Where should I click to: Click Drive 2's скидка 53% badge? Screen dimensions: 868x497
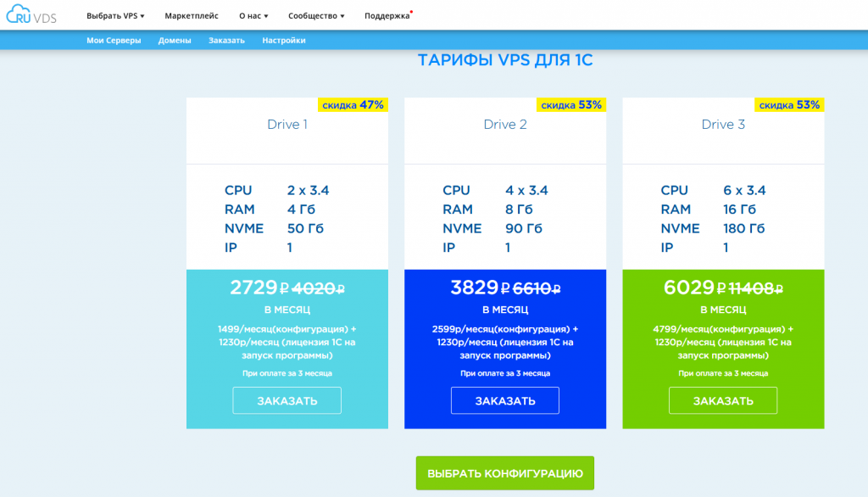571,104
